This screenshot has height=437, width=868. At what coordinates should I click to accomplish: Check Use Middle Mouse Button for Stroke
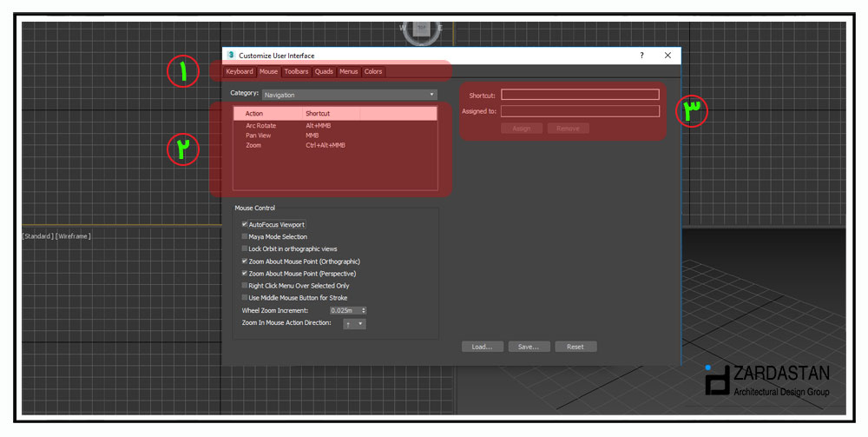point(245,297)
